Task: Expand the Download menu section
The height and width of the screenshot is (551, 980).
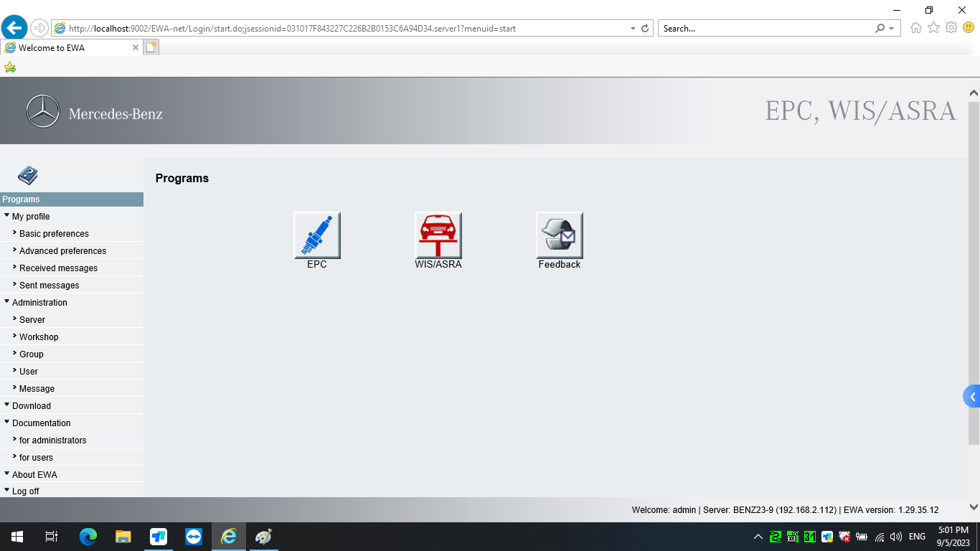Action: [x=7, y=405]
